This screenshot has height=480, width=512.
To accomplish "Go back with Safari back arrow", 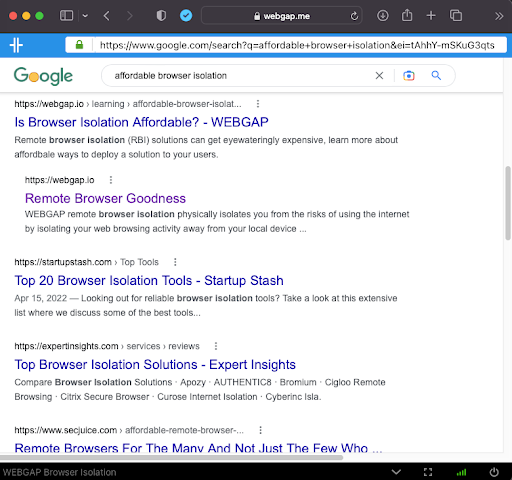I will [x=107, y=16].
